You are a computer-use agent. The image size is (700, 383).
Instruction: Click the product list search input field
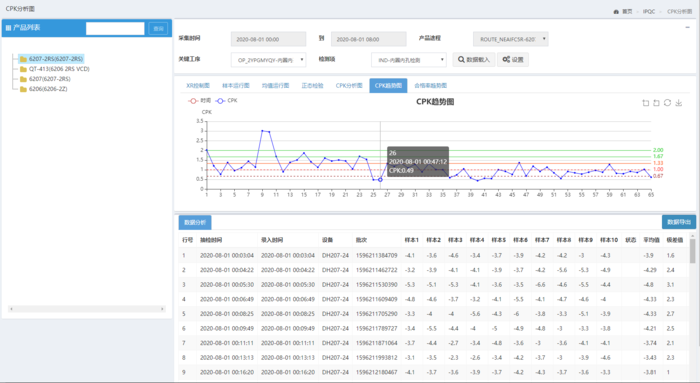point(115,29)
